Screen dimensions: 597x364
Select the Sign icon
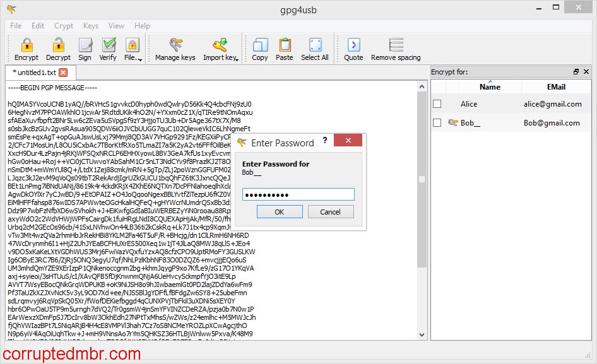point(85,47)
